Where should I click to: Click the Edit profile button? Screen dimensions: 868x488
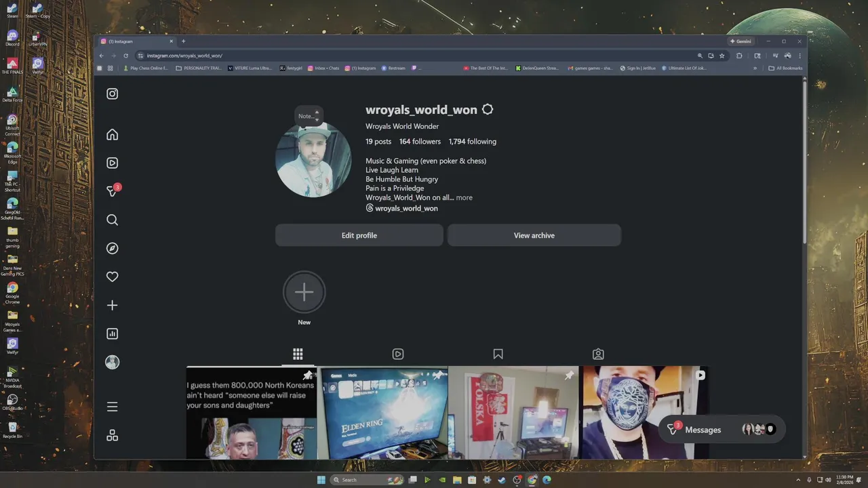coord(359,235)
